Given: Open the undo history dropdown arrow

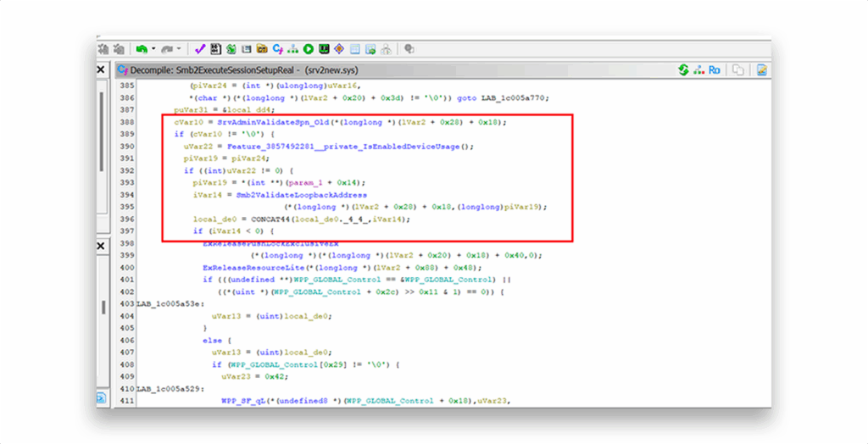Looking at the screenshot, I should coord(153,49).
